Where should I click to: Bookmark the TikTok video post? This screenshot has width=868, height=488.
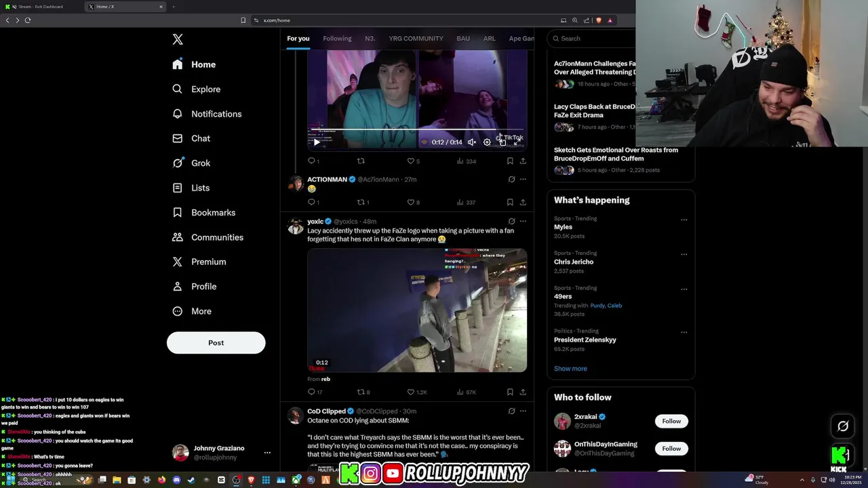tap(510, 161)
